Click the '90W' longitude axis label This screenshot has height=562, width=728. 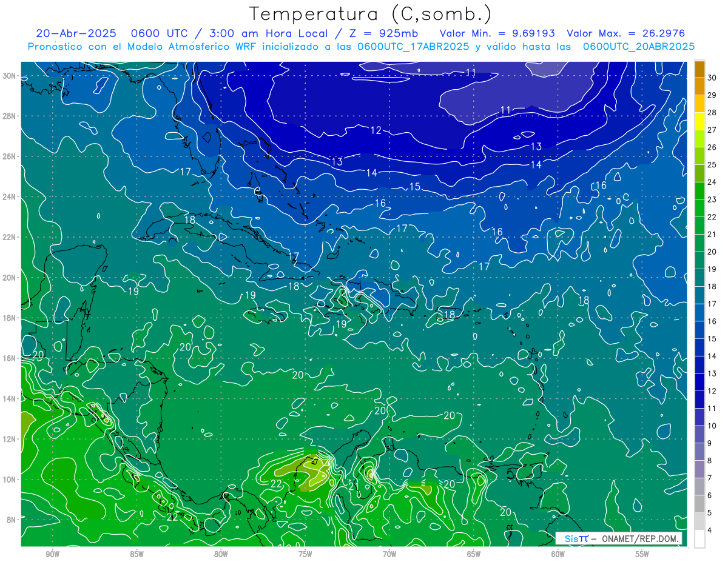tap(53, 554)
